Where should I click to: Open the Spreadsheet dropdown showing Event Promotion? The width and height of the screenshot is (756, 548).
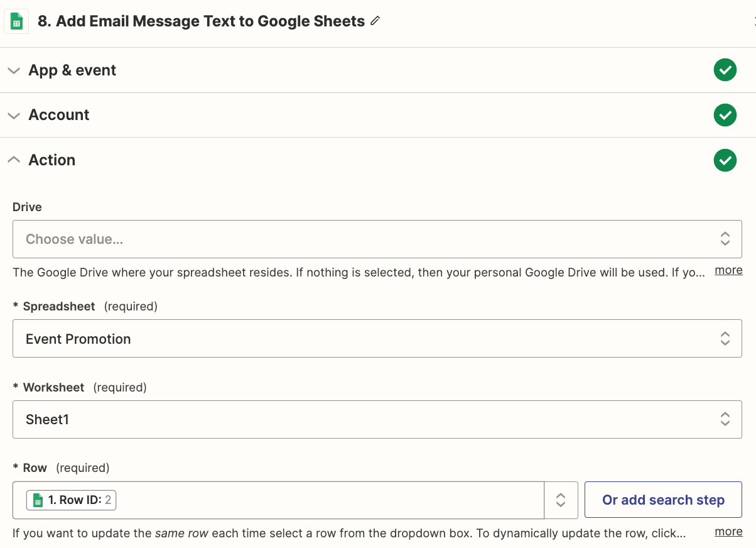click(377, 339)
